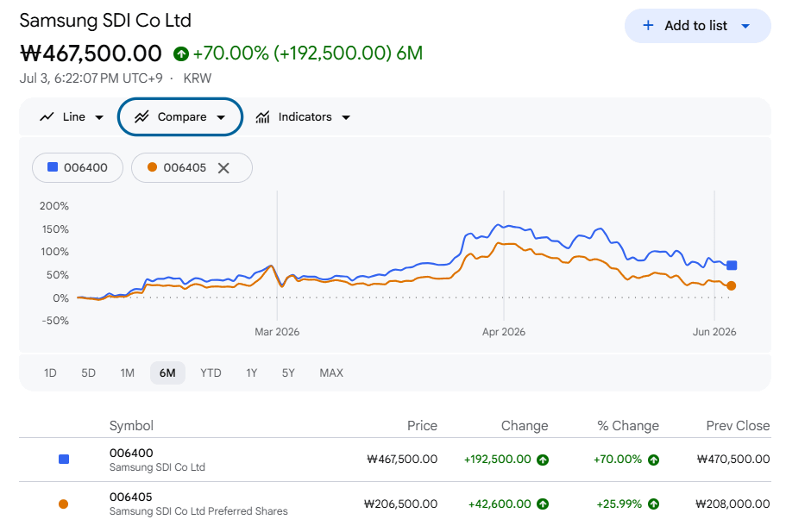This screenshot has width=786, height=532.
Task: Switch to the 1Y time range
Action: tap(252, 372)
